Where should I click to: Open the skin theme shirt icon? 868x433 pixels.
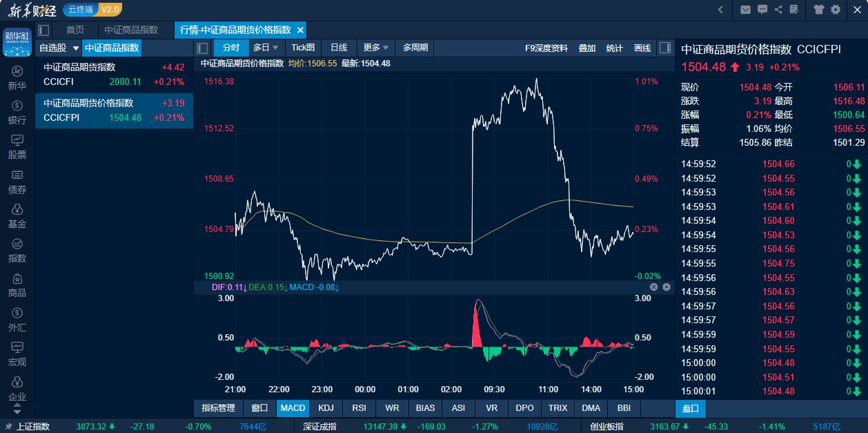pyautogui.click(x=819, y=10)
